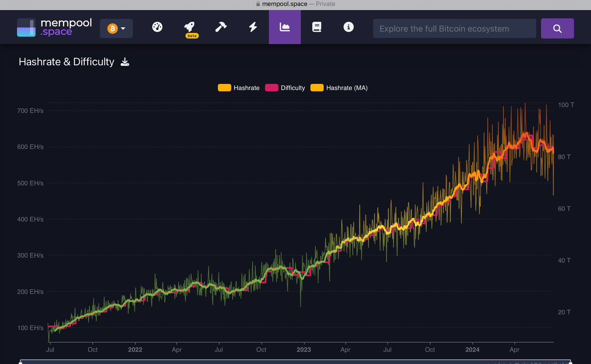This screenshot has width=591, height=364.
Task: Go to Mining via hammer icon
Action: (x=221, y=27)
